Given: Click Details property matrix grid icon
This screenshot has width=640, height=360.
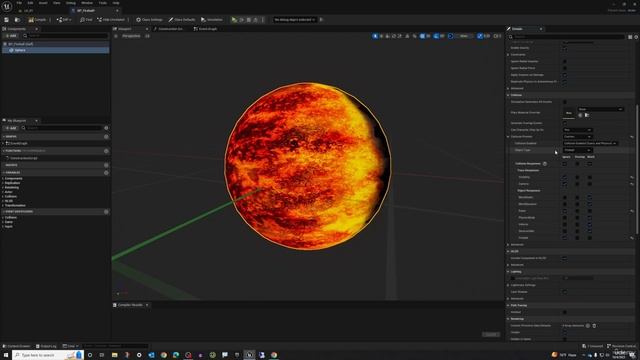Looking at the screenshot, I should (x=630, y=37).
